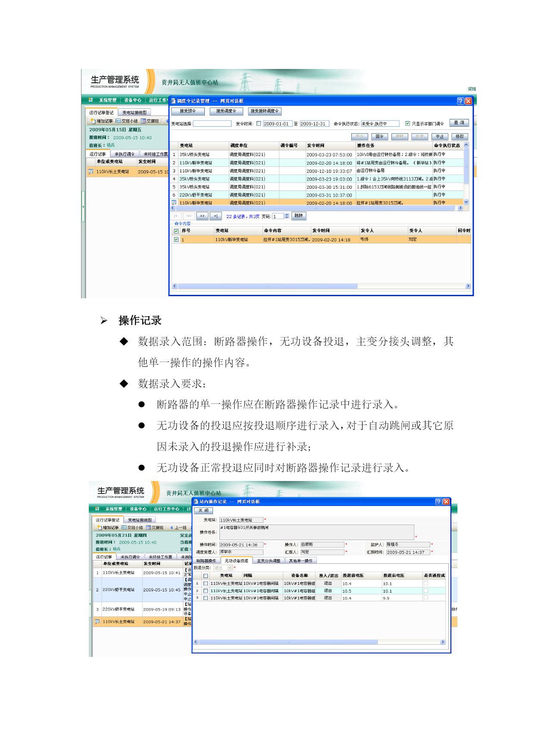Screen dimensions: 535x756
Task: Click note icon of selected 110kV新华变电站 dispatch row
Action: tap(174, 203)
